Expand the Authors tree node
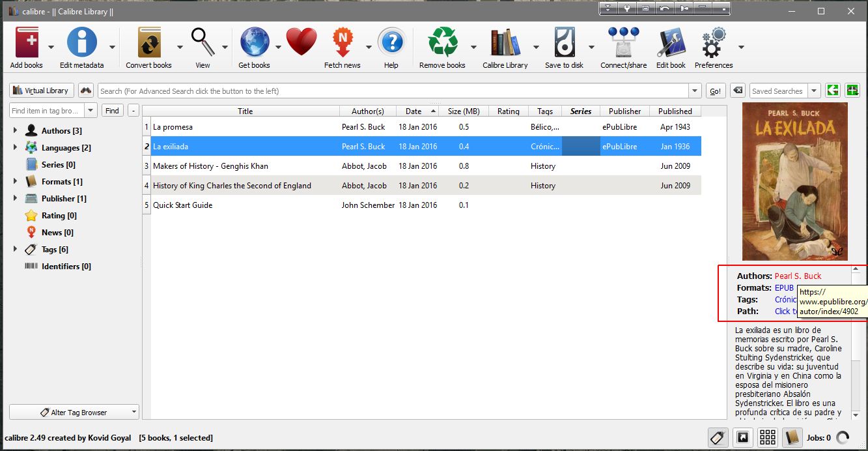The image size is (868, 451). (x=15, y=130)
